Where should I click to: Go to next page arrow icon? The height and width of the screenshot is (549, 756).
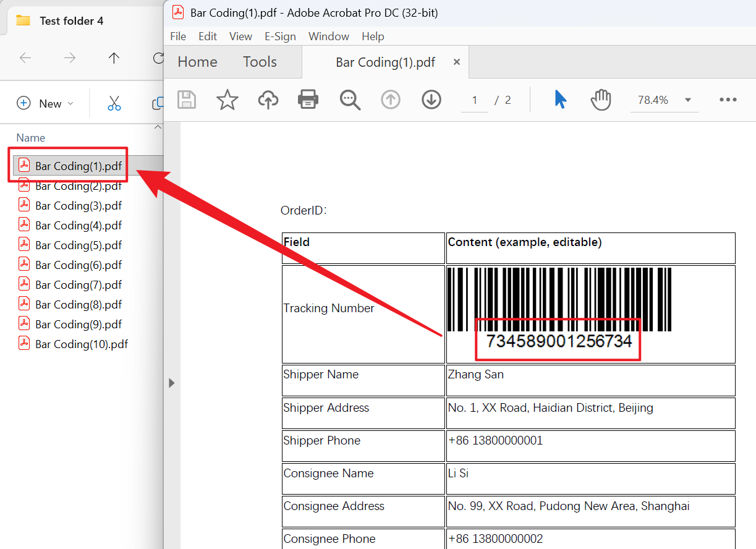coord(431,100)
